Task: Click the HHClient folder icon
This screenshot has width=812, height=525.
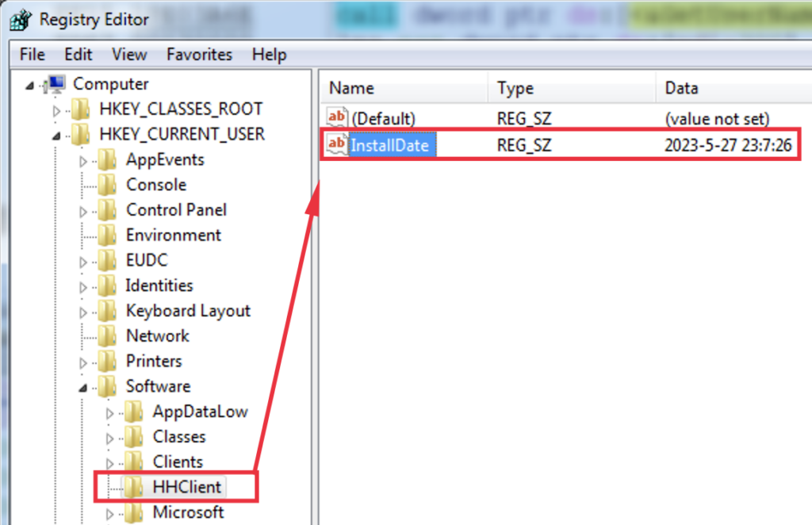Action: point(133,487)
